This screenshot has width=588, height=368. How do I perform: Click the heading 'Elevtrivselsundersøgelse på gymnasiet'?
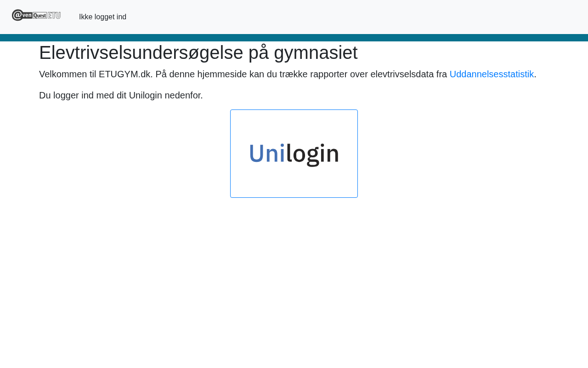[198, 52]
